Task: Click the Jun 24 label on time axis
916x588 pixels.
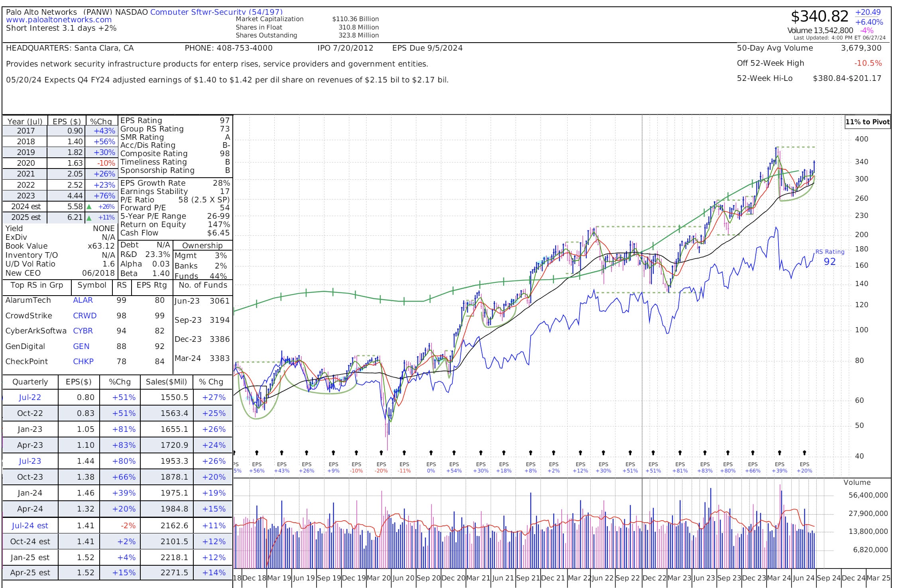Action: coord(804,578)
